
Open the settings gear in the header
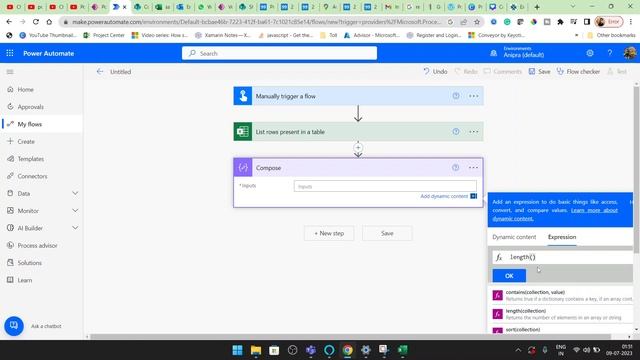coord(590,53)
